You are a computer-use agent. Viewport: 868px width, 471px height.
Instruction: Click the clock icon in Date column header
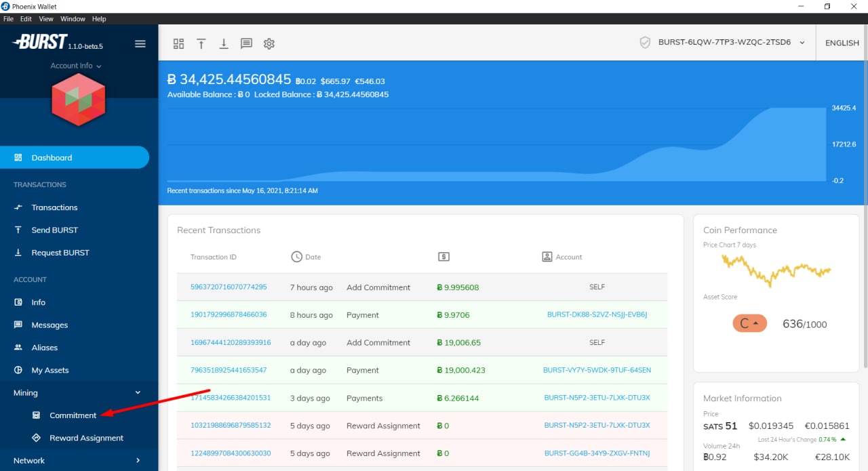point(296,257)
